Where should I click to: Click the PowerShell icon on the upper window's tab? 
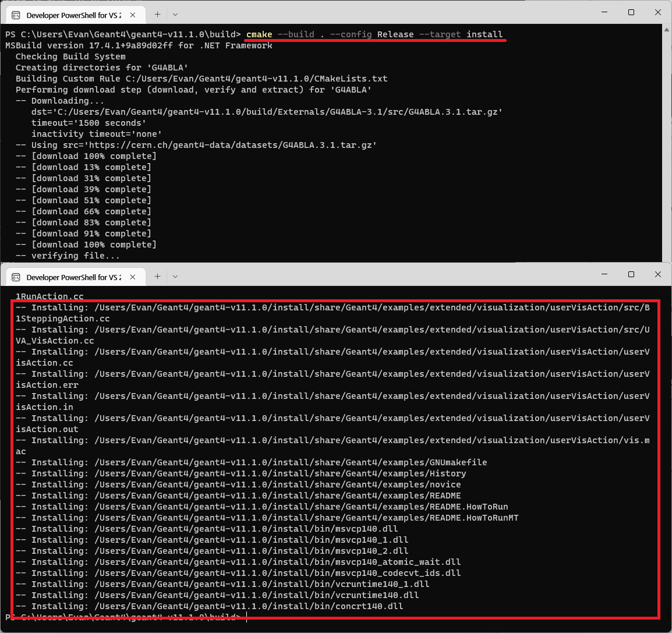coord(16,15)
